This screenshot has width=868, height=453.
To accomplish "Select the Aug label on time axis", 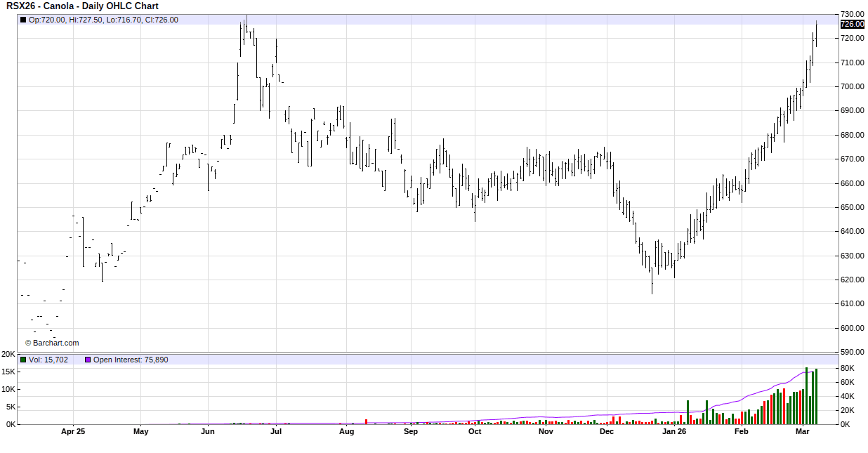I will pyautogui.click(x=346, y=431).
